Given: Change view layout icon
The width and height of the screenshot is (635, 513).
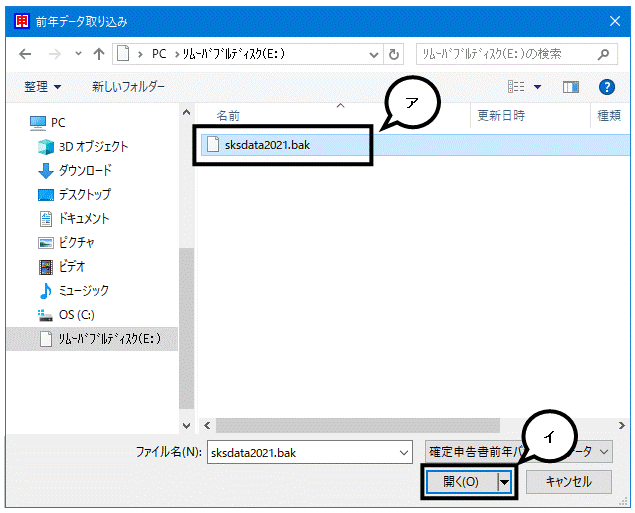Looking at the screenshot, I should pos(516,87).
